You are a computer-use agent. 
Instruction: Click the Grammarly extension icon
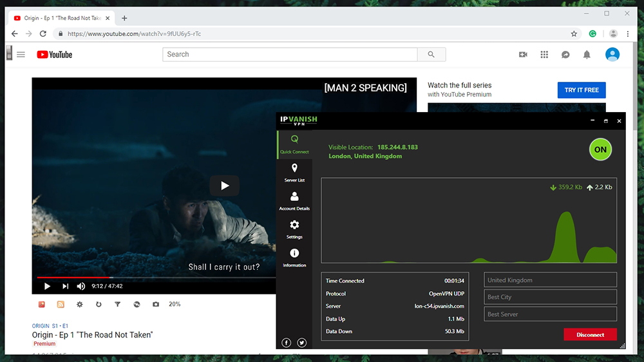pyautogui.click(x=592, y=33)
